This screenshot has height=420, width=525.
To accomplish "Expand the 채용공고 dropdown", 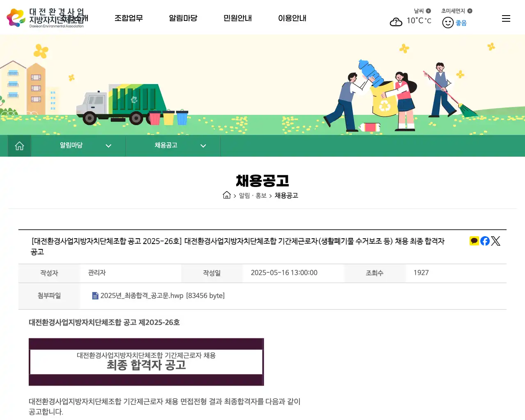I will point(203,146).
